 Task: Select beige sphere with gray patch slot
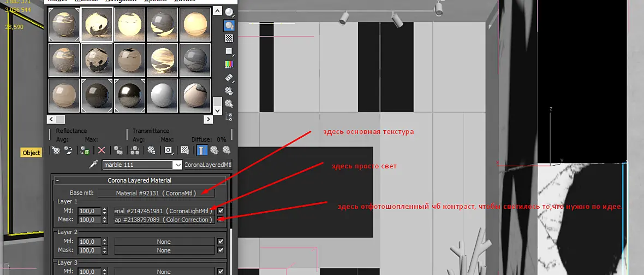pos(195,96)
